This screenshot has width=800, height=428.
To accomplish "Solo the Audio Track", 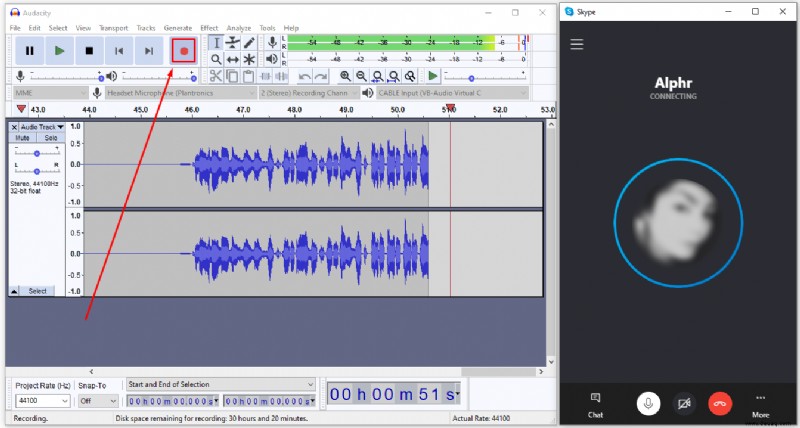I will coord(51,138).
